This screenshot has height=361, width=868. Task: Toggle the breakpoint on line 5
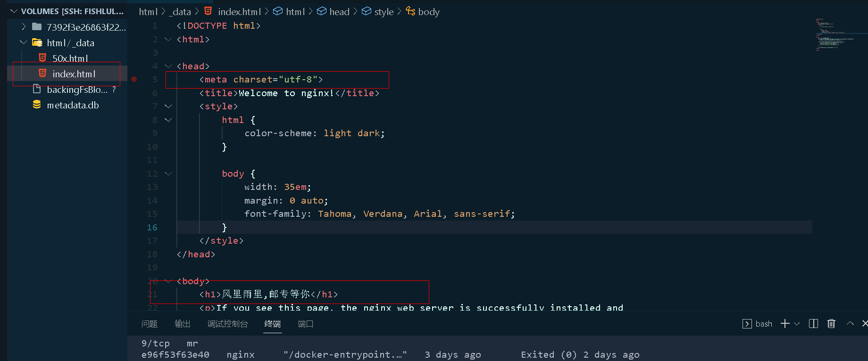pyautogui.click(x=134, y=80)
